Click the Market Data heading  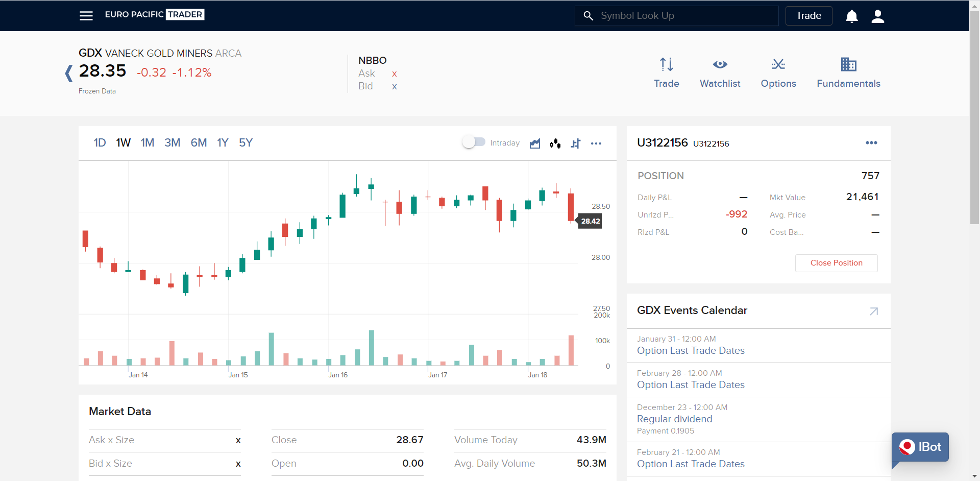(120, 412)
